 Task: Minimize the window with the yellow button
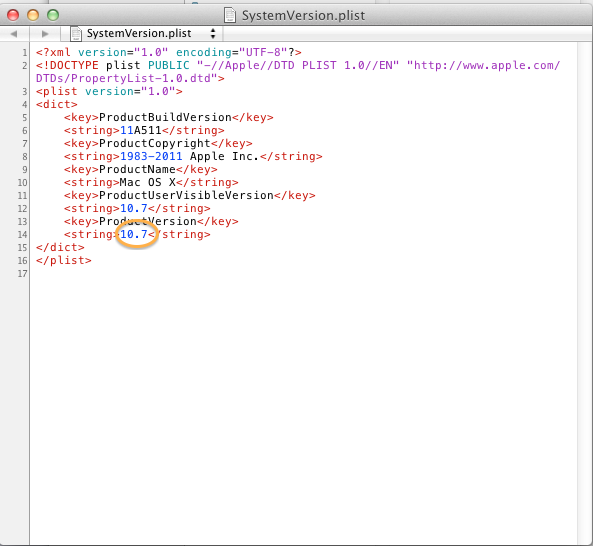click(33, 15)
